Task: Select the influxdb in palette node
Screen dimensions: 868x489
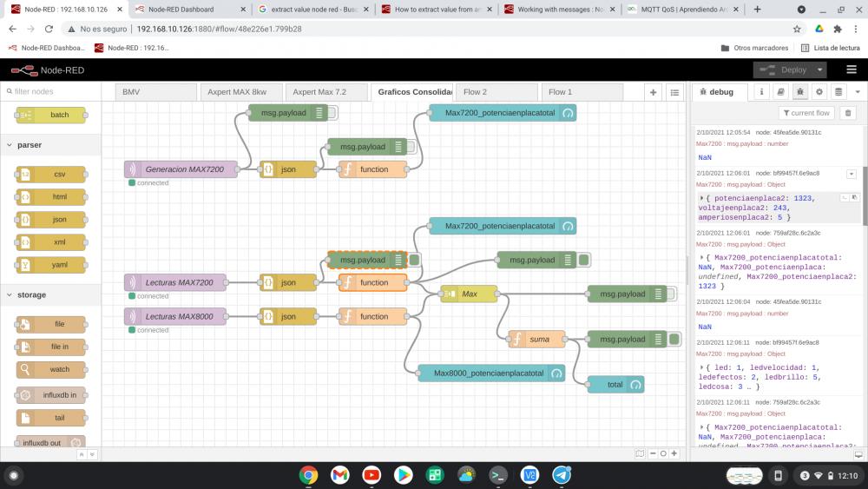Action: [x=51, y=395]
